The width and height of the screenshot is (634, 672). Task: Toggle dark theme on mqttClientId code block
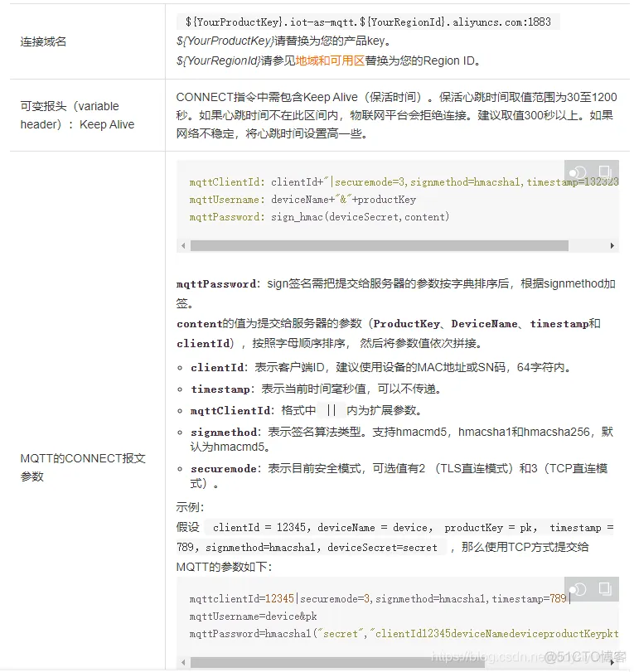click(x=578, y=172)
